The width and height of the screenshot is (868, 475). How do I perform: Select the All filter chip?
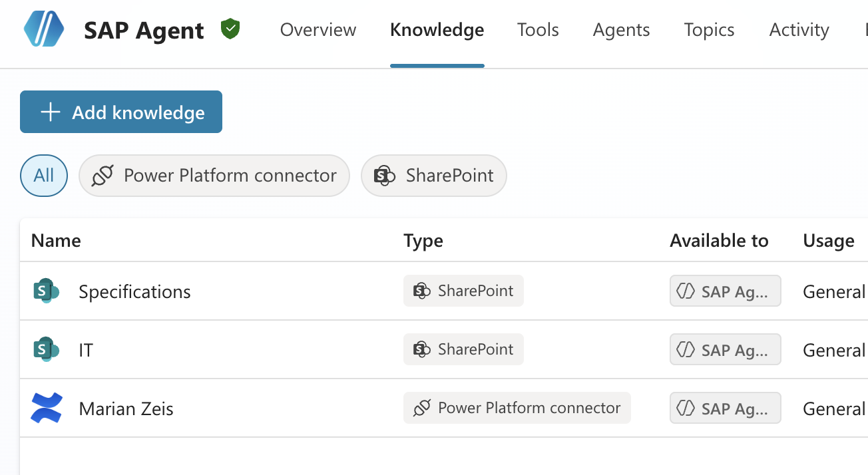[44, 176]
